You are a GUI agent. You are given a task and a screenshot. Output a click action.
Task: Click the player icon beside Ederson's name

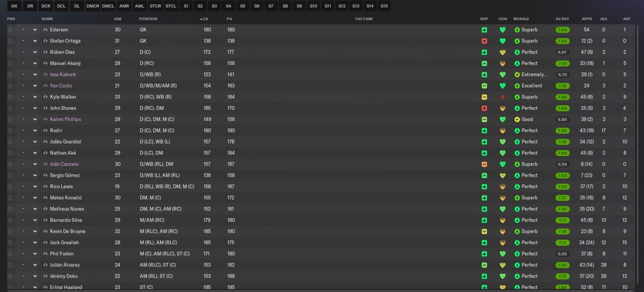click(x=45, y=30)
